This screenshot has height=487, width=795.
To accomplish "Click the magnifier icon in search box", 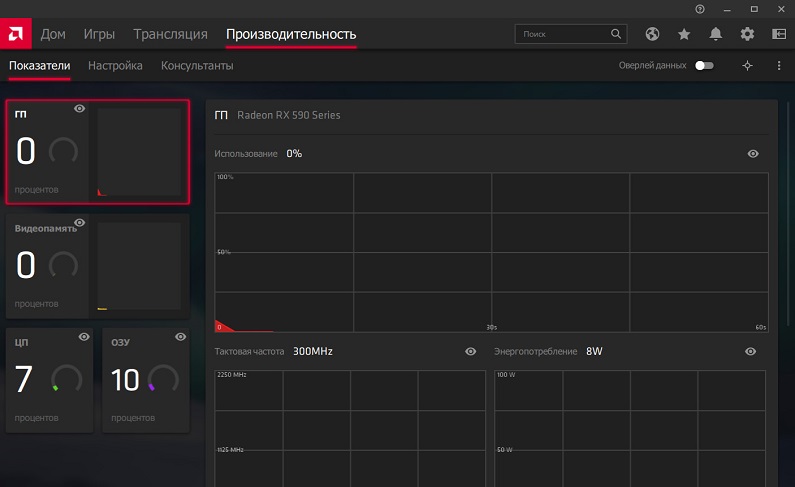I will [x=616, y=34].
